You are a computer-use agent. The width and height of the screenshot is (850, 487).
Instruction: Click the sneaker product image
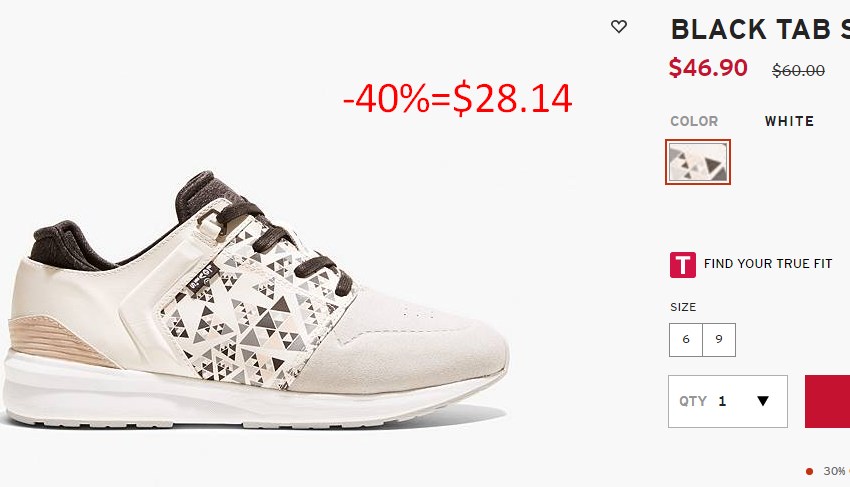point(255,298)
